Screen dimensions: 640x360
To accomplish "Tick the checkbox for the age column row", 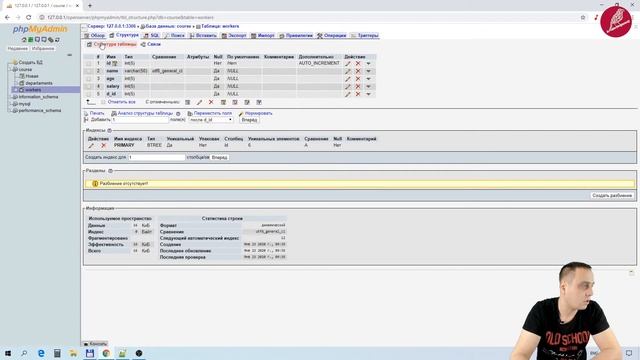I will [x=89, y=79].
